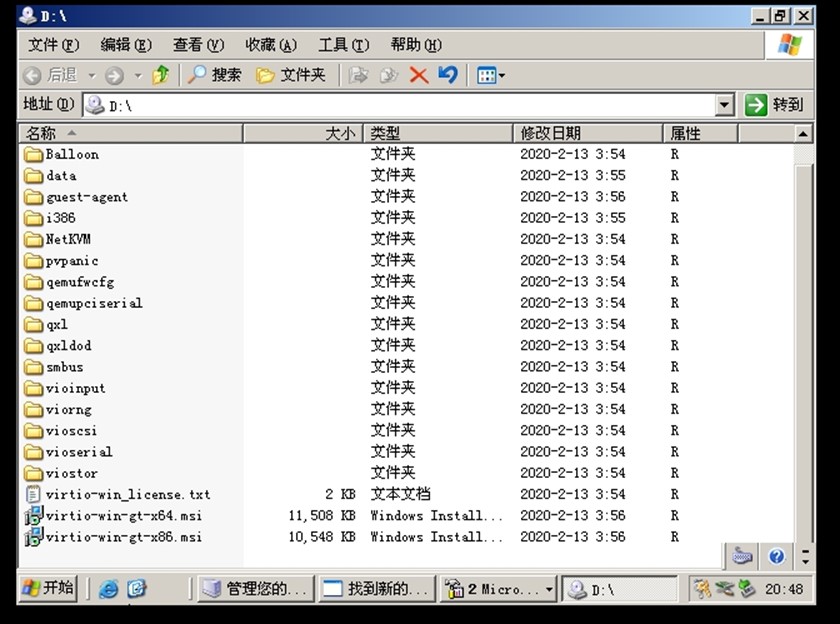Select the virtio-win-gt-x86.msi installer icon

[x=34, y=537]
